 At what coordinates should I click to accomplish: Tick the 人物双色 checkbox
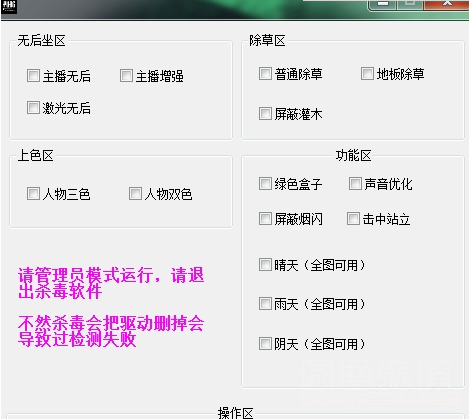135,194
